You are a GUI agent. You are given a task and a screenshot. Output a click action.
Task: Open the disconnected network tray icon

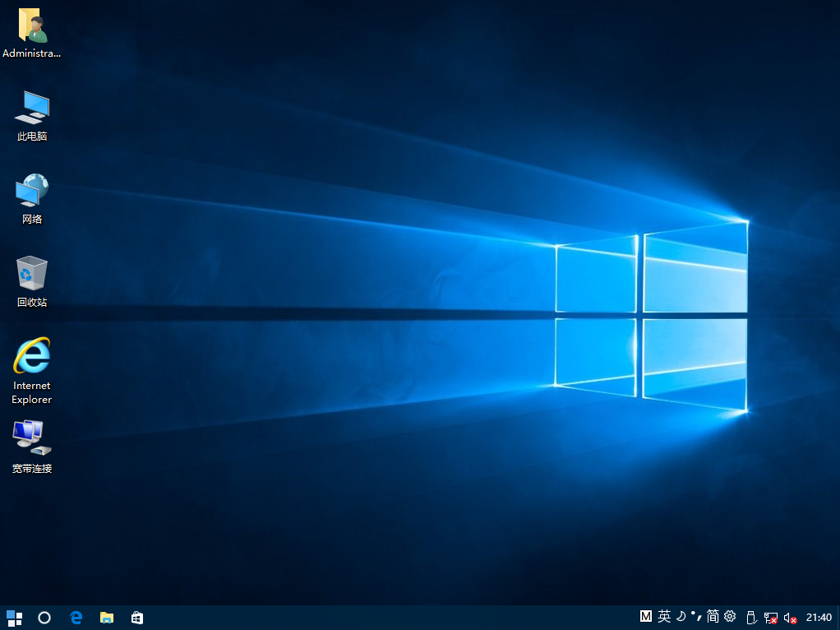770,618
